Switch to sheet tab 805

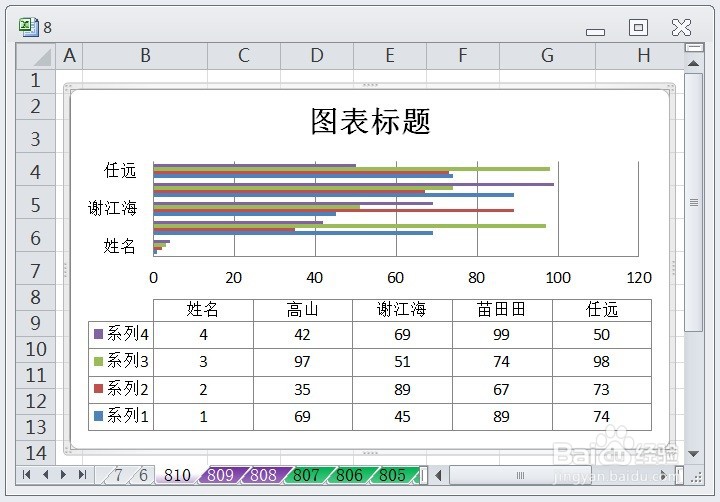[x=393, y=475]
